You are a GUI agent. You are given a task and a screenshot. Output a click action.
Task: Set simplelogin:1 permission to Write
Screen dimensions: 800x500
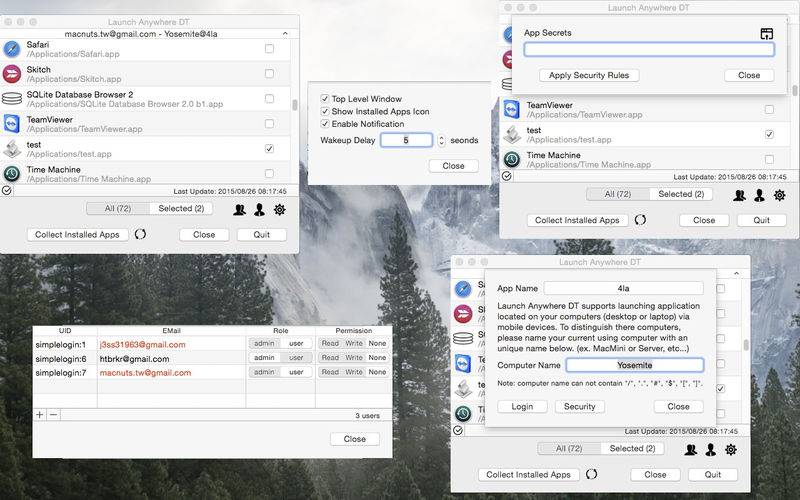(354, 344)
